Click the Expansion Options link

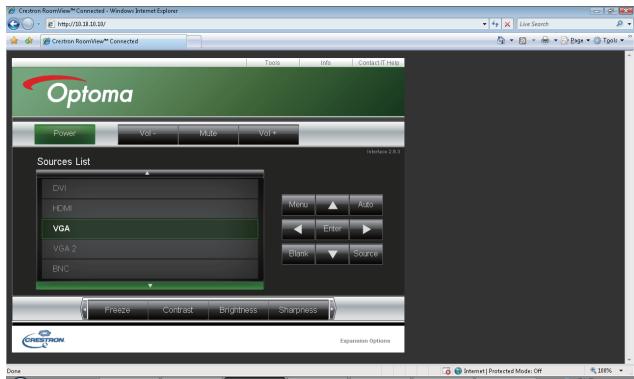coord(365,341)
